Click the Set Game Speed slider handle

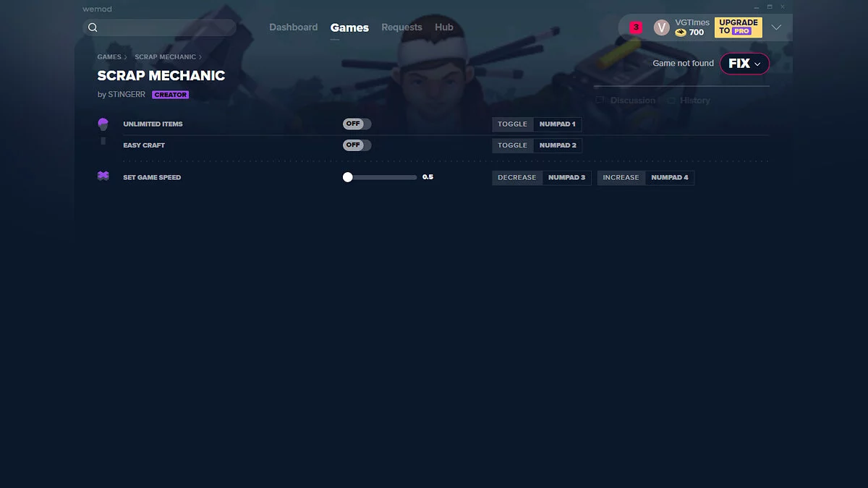(348, 177)
